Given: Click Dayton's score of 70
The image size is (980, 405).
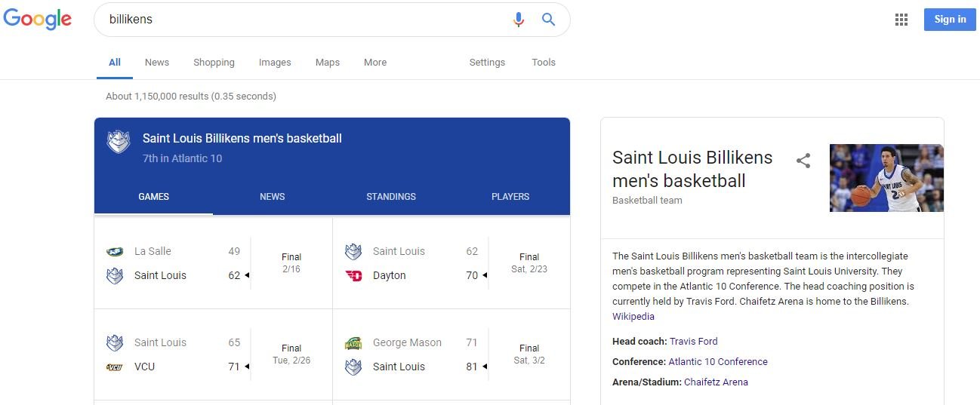Looking at the screenshot, I should 472,275.
